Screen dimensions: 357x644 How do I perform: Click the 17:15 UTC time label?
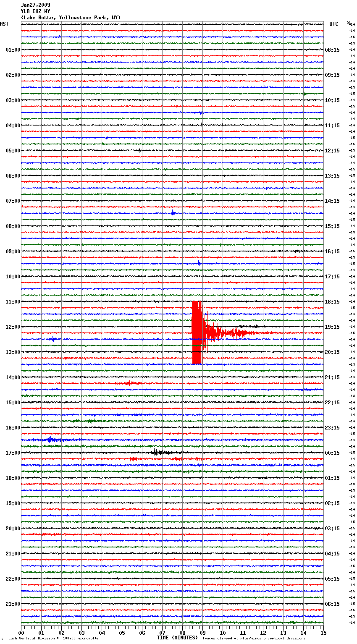(332, 277)
